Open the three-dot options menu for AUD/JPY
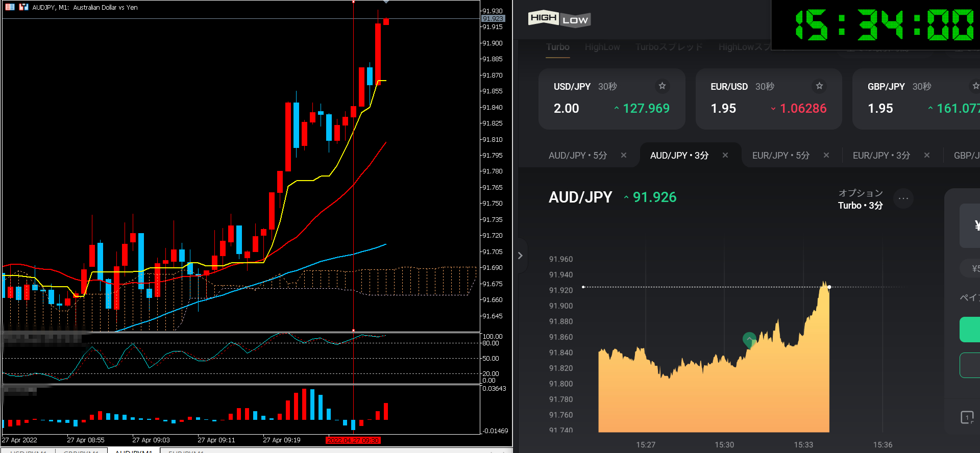This screenshot has width=980, height=453. pos(903,198)
